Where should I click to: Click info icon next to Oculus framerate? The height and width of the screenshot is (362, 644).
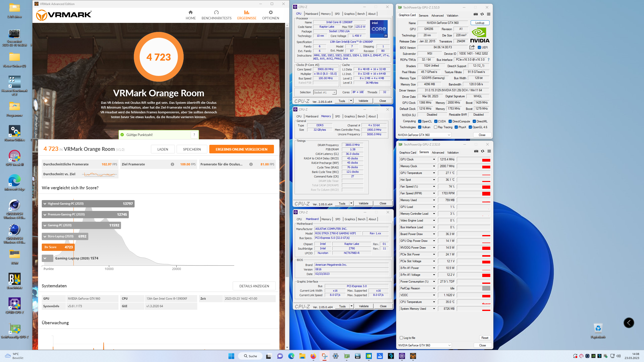(x=251, y=164)
